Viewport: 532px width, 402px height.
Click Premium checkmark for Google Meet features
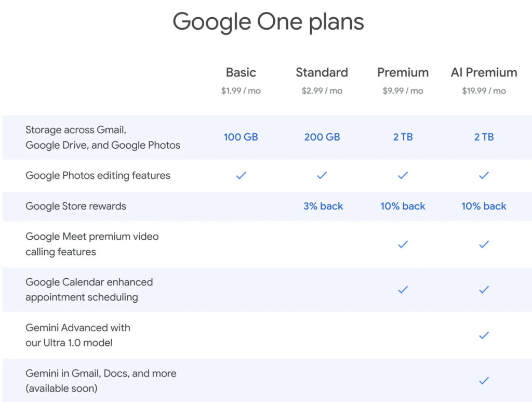pyautogui.click(x=403, y=244)
